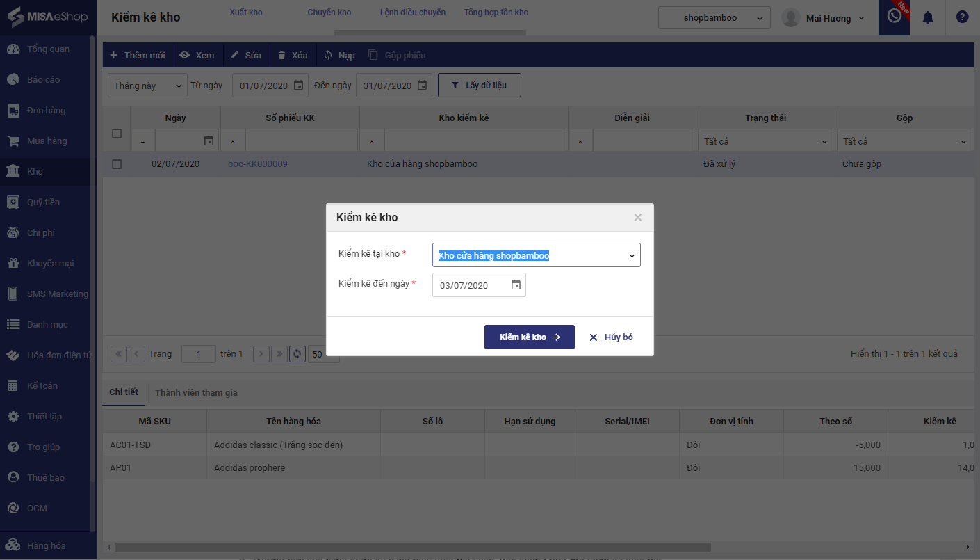Image resolution: width=980 pixels, height=560 pixels.
Task: Click Hủy bỏ to cancel dialog
Action: 611,337
